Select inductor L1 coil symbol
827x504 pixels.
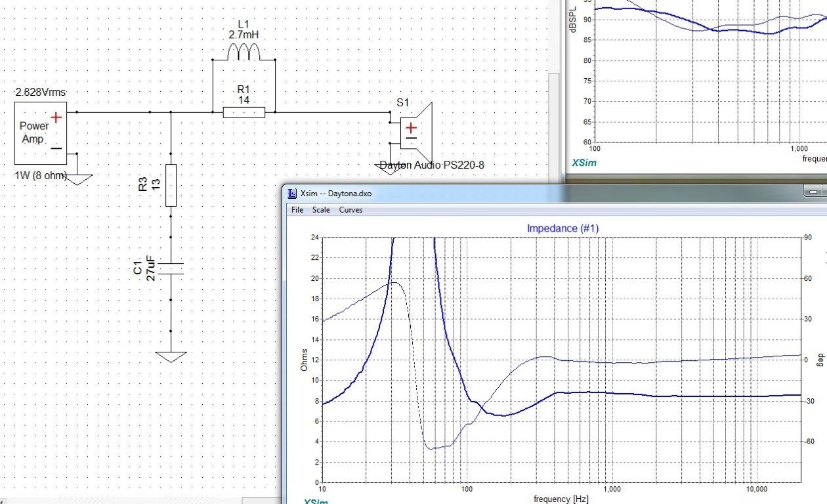coord(244,52)
